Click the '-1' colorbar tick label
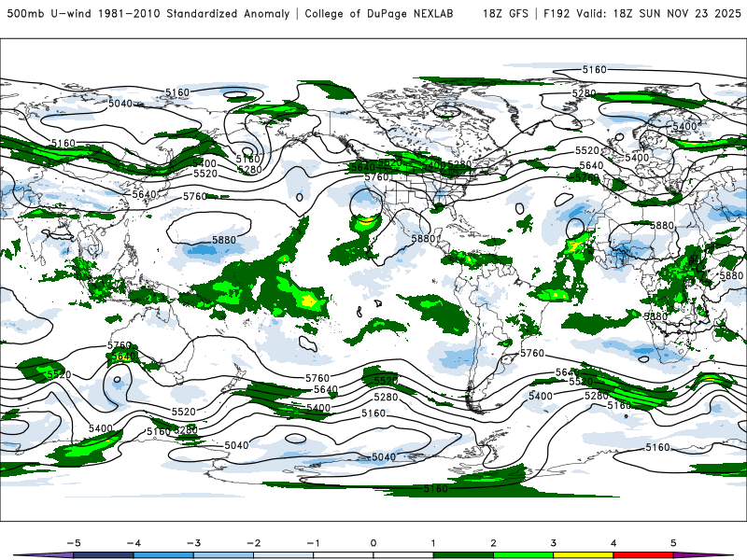Viewport: 747px width, 560px height. [x=313, y=543]
